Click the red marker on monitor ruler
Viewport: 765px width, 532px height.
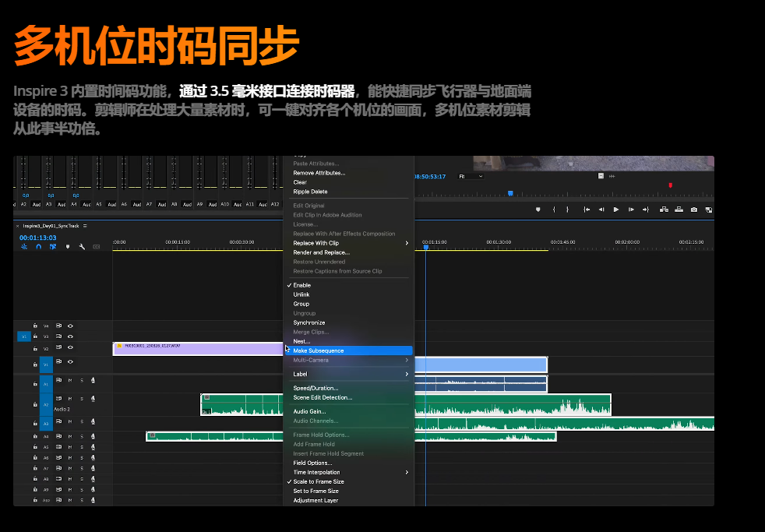coord(671,185)
